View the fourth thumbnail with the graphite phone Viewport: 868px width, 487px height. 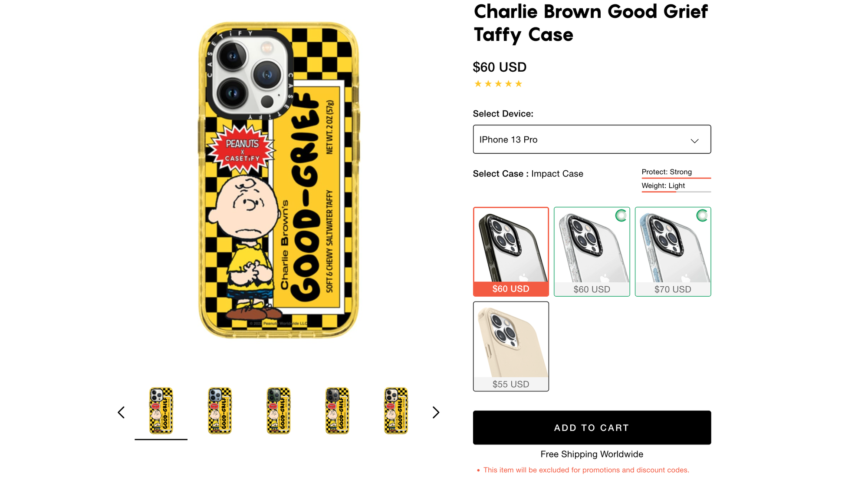(x=337, y=411)
